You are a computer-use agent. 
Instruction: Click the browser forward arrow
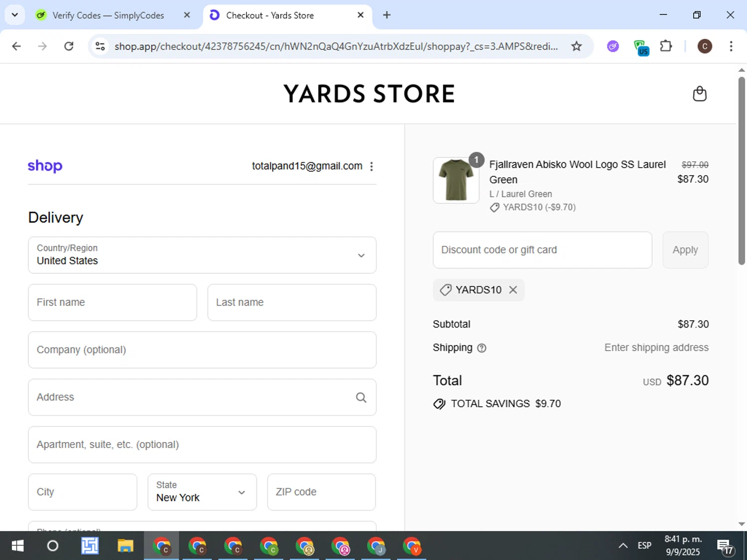(x=42, y=46)
